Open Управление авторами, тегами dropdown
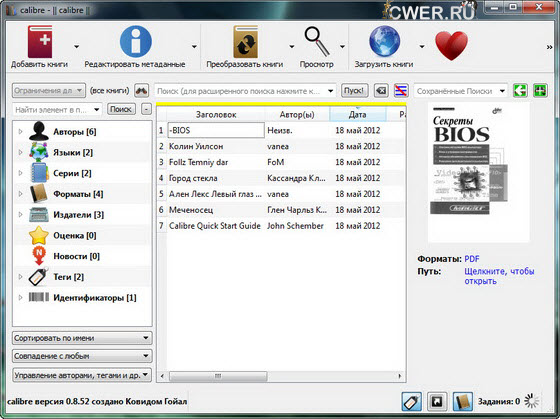Viewport: 560px width, 419px height. click(82, 375)
